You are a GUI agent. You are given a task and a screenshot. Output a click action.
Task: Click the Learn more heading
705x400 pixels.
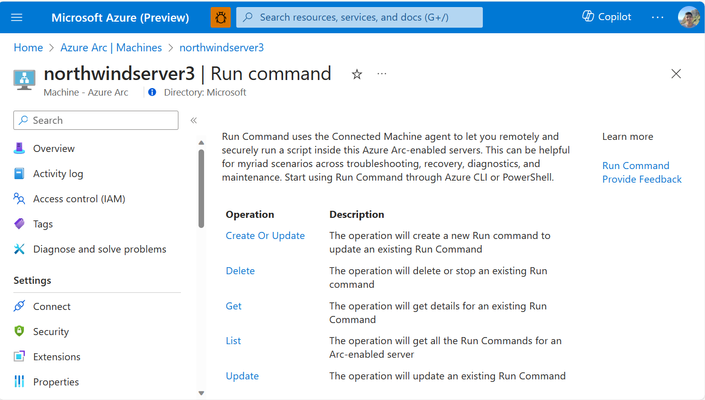tap(628, 137)
